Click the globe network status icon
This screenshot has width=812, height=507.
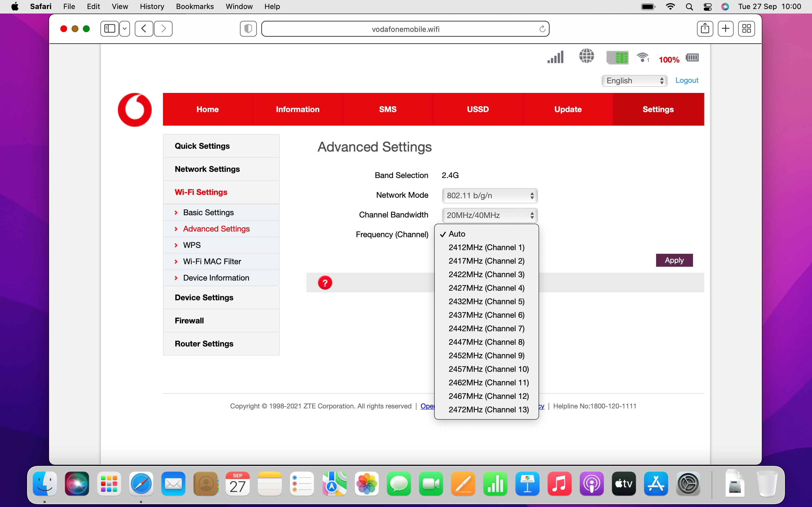[x=586, y=56]
